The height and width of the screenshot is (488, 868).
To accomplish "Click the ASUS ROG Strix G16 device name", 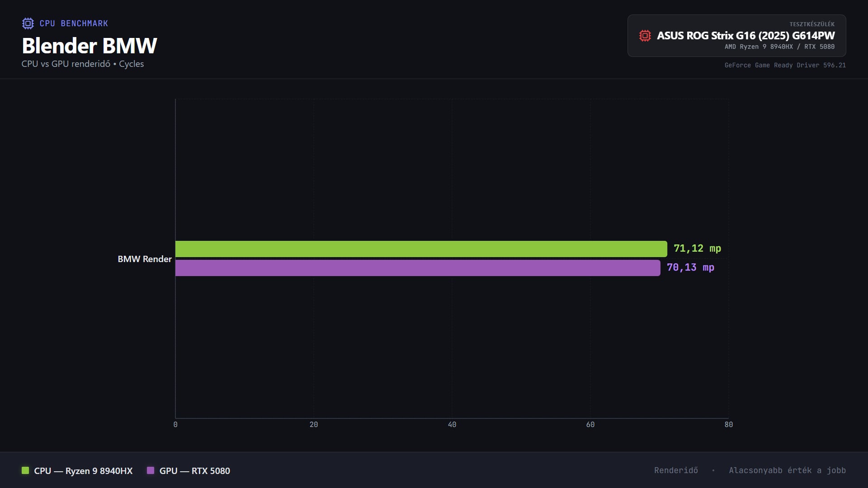I will pyautogui.click(x=745, y=36).
